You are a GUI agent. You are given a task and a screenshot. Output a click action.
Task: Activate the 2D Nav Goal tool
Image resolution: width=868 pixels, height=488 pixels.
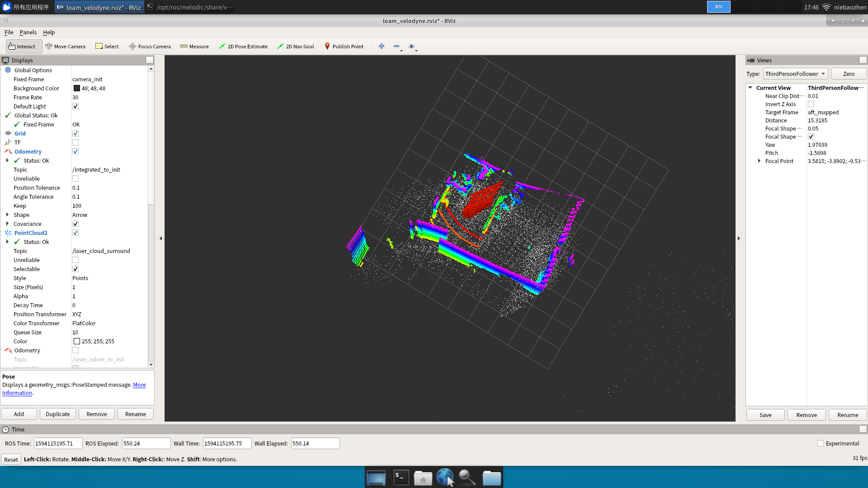click(x=295, y=46)
